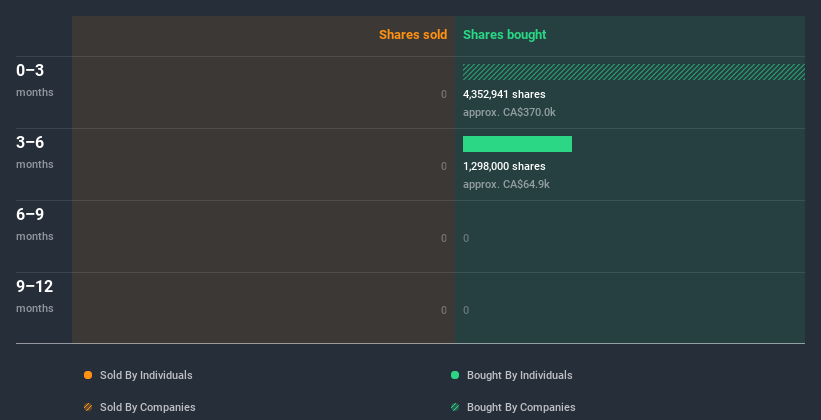Viewport: 821px width, 420px height.
Task: Click the solid green 3–6 months bar
Action: (x=517, y=144)
